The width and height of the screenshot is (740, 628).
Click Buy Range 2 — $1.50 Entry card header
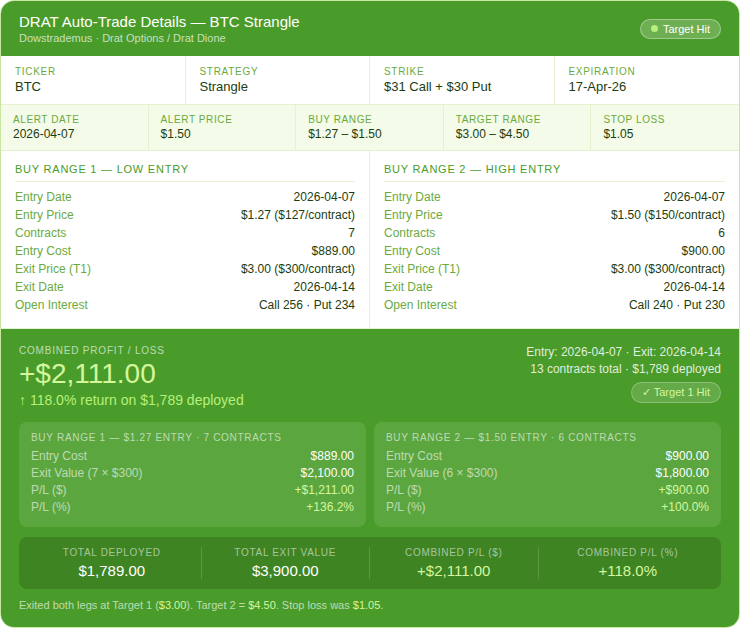click(511, 437)
